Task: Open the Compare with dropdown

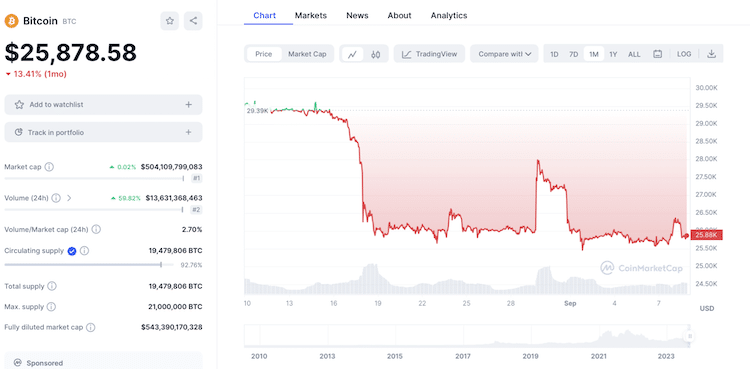Action: (x=504, y=54)
